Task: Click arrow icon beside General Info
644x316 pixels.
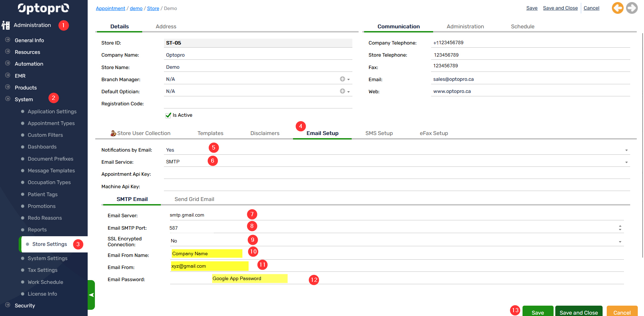Action: click(8, 40)
